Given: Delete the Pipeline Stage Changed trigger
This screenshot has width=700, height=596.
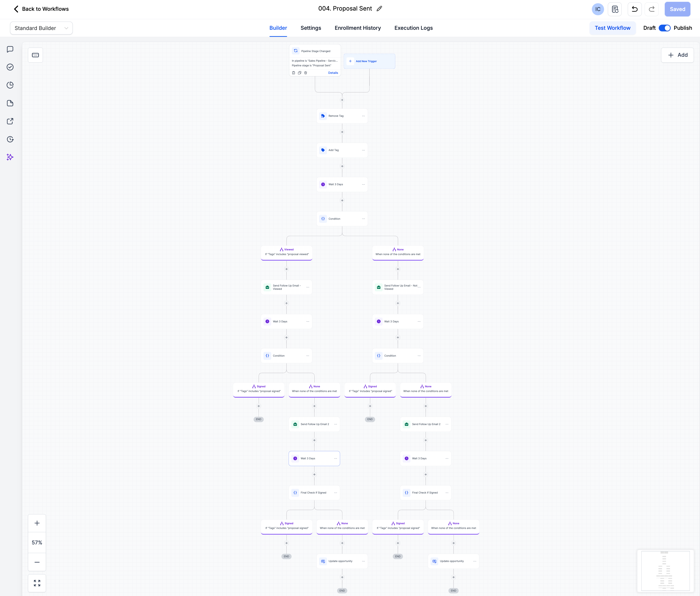Looking at the screenshot, I should coord(305,73).
